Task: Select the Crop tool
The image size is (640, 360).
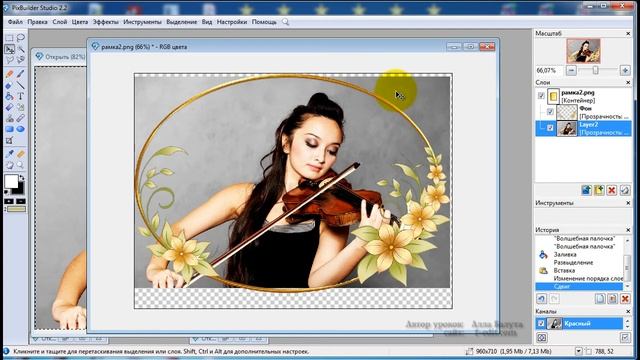Action: point(9,141)
